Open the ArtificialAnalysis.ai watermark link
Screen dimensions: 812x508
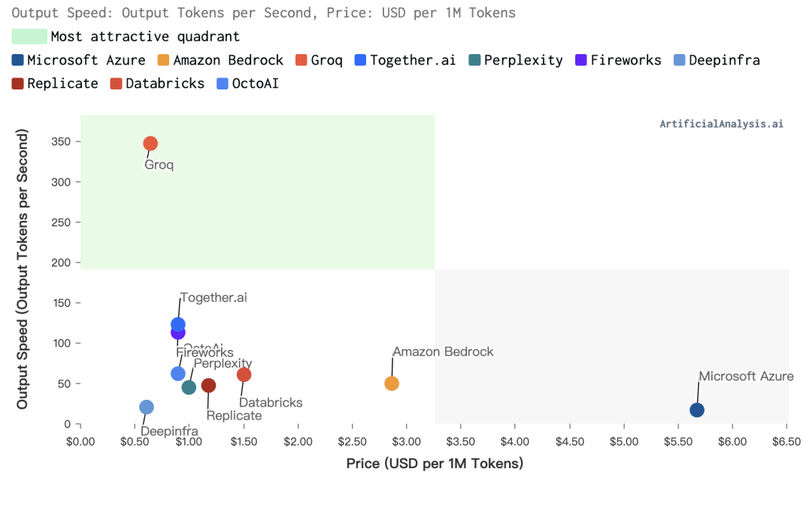coord(721,124)
